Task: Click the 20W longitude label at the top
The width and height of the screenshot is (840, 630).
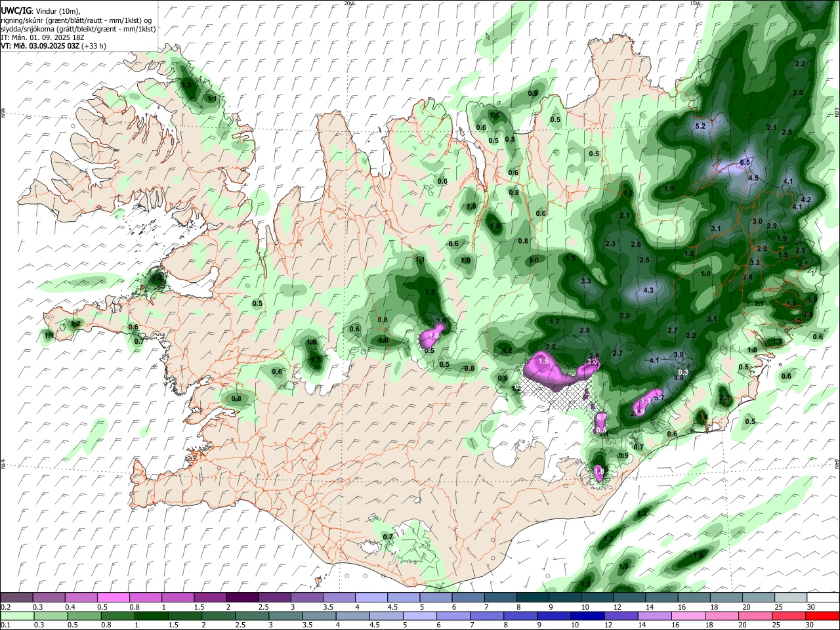Action: click(349, 3)
